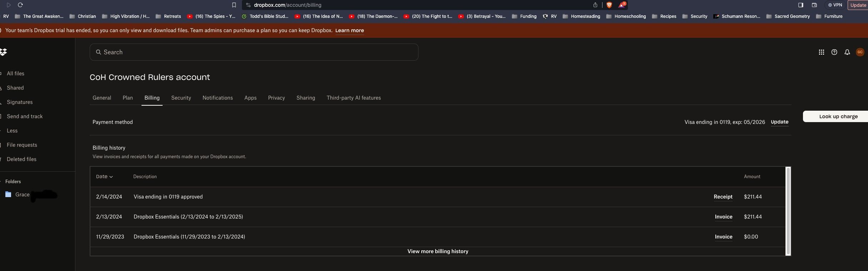Open the Funding bookmark folder
868x271 pixels.
pos(524,16)
